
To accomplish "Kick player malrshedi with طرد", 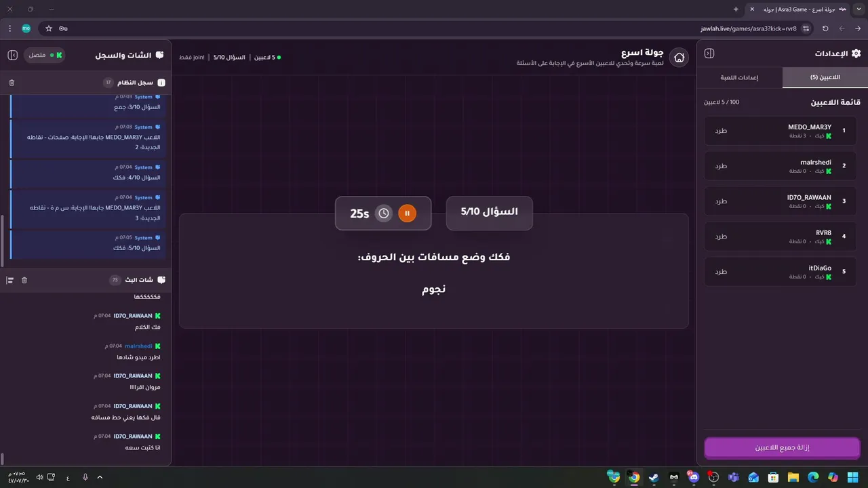I will [721, 166].
